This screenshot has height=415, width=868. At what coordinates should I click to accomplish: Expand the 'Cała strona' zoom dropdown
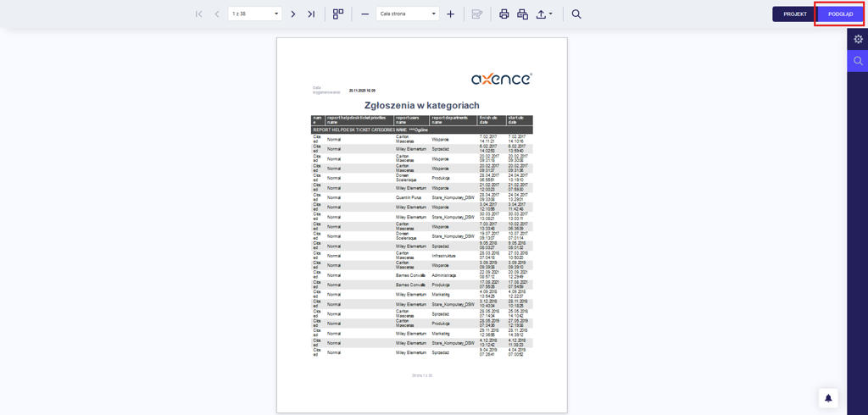click(408, 14)
